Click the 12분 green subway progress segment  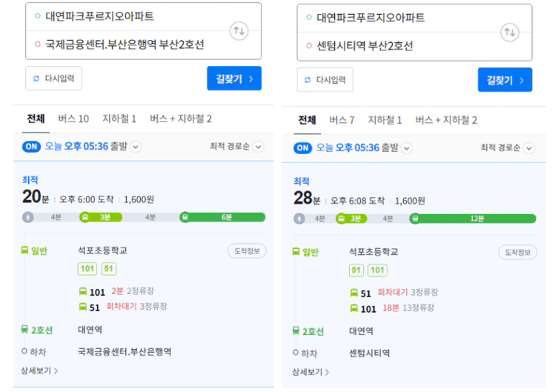473,219
